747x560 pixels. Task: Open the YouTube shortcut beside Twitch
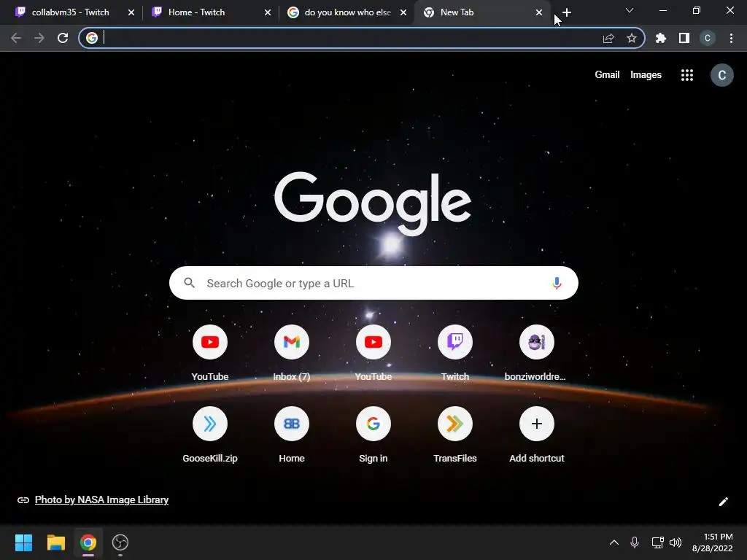373,351
